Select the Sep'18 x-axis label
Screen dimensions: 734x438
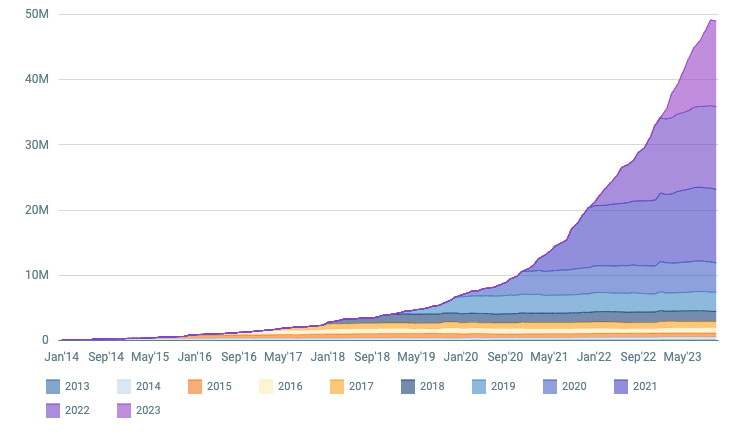click(x=372, y=356)
